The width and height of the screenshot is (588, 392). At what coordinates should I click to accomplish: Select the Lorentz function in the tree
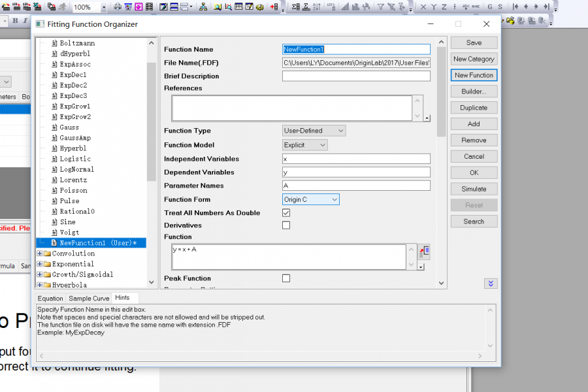tap(73, 180)
